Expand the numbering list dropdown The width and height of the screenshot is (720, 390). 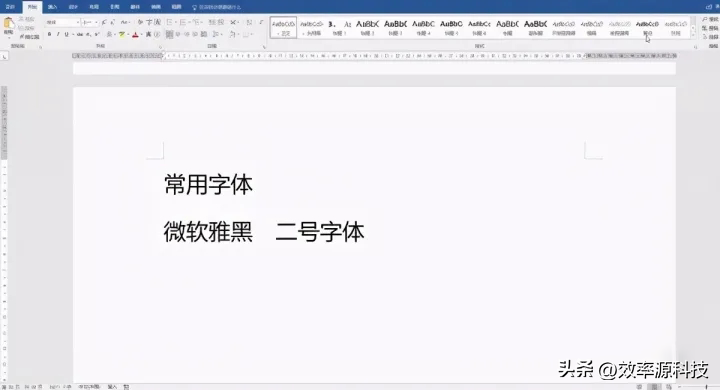(x=190, y=22)
